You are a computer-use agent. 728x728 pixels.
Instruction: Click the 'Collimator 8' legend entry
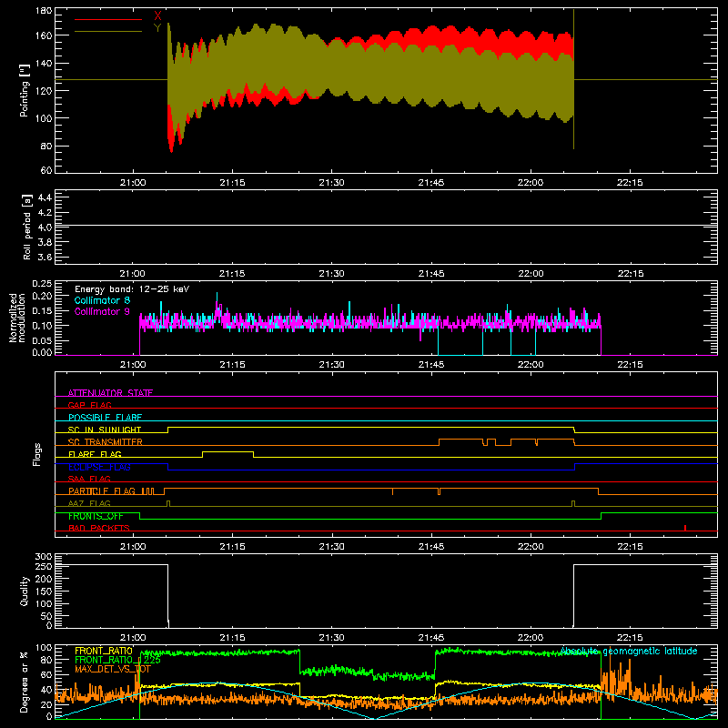(x=102, y=300)
